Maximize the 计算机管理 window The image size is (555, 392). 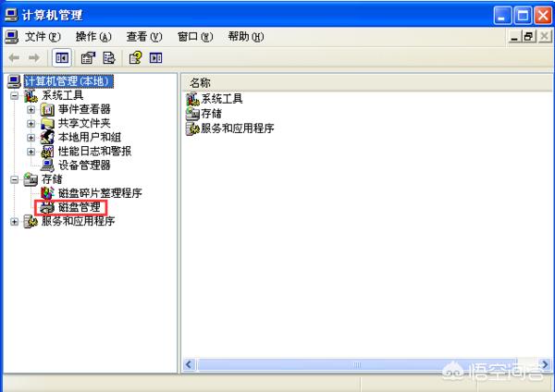tap(523, 16)
